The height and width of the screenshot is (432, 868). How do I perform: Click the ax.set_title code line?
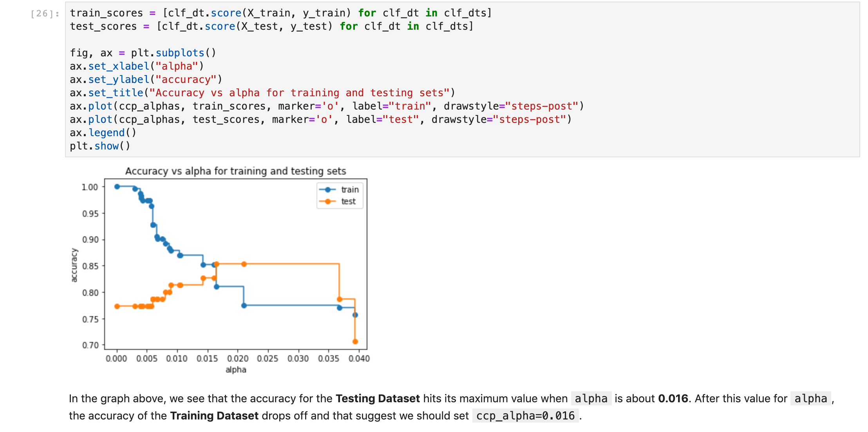pyautogui.click(x=262, y=93)
